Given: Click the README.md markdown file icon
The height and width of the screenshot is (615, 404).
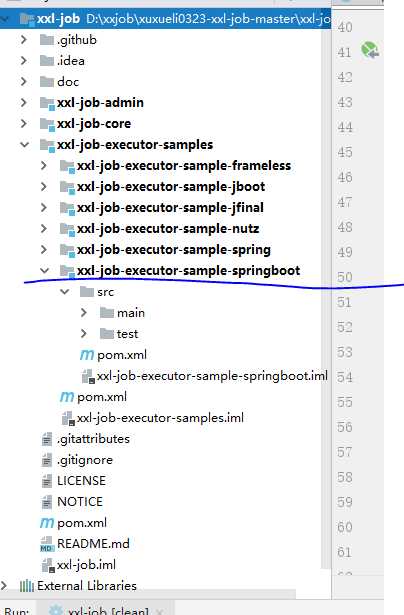Looking at the screenshot, I should (47, 544).
